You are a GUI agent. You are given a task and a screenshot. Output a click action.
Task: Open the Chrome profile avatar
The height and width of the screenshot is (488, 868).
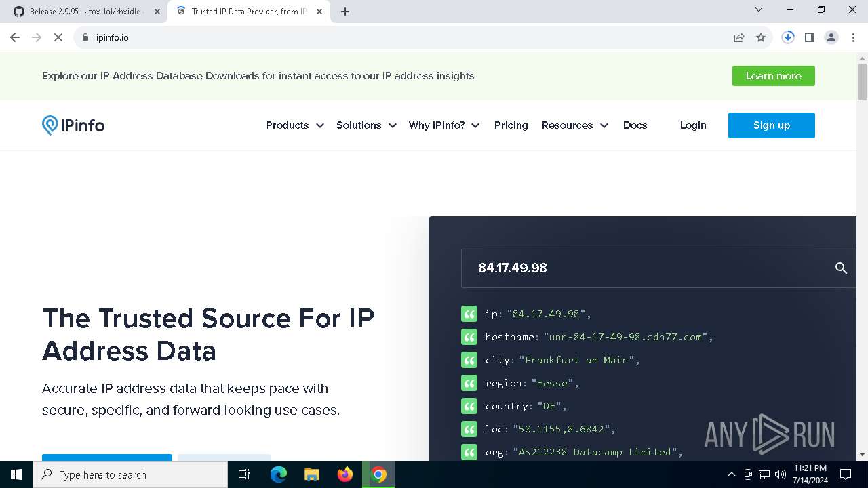coord(831,37)
